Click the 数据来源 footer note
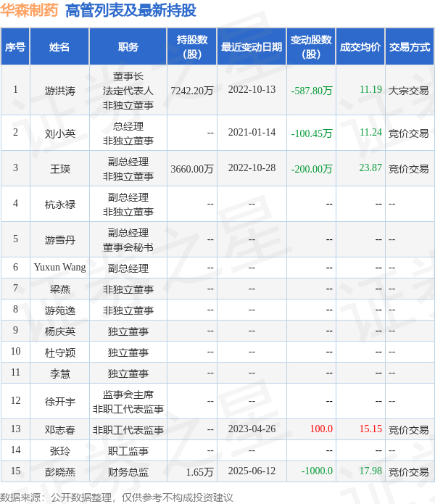The height and width of the screenshot is (504, 435). [x=116, y=497]
